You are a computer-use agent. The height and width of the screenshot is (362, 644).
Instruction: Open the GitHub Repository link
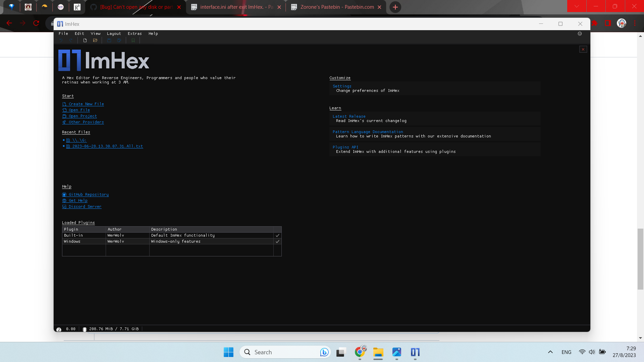tap(88, 194)
